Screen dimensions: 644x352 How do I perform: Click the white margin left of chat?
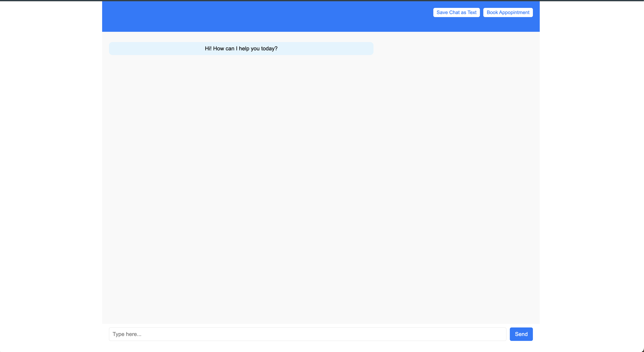pos(50,175)
